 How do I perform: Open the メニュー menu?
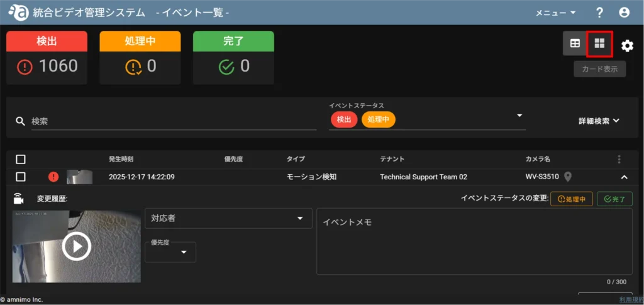[x=555, y=13]
